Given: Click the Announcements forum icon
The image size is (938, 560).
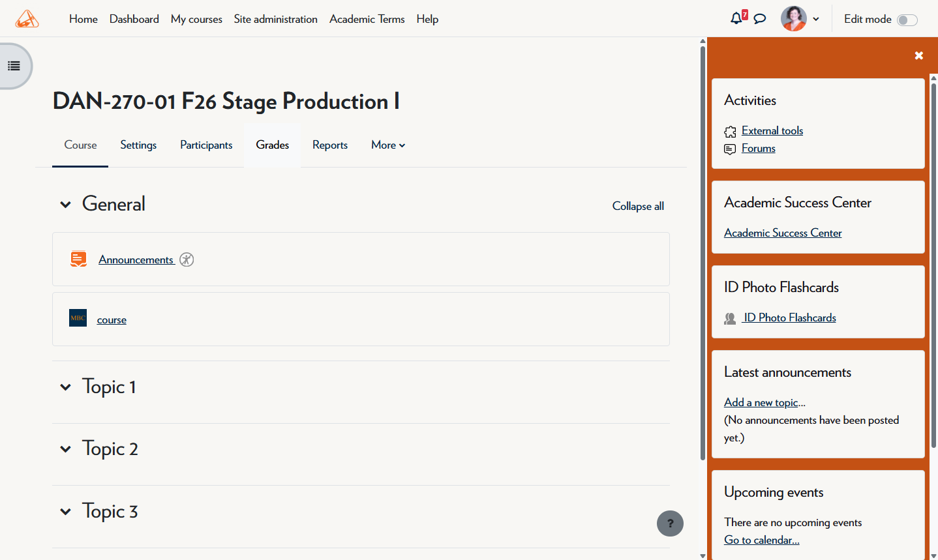Looking at the screenshot, I should [78, 259].
